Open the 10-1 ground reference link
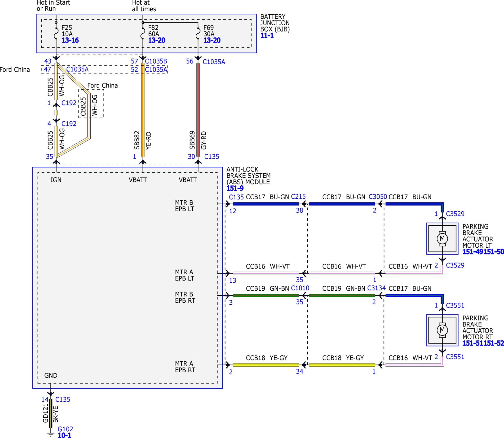Viewport: 504px width, 438px height. [x=65, y=435]
